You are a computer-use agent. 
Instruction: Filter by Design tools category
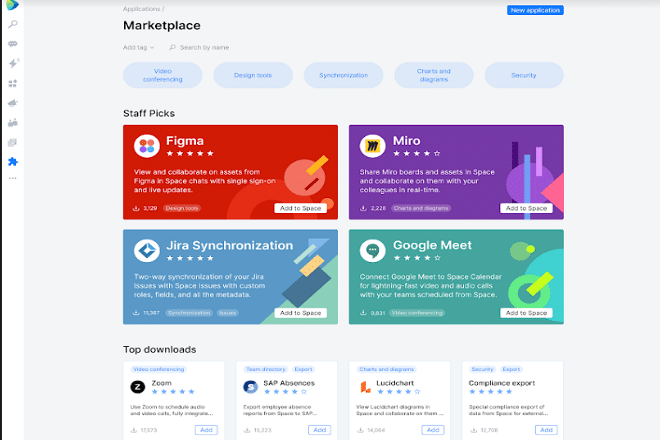[253, 75]
